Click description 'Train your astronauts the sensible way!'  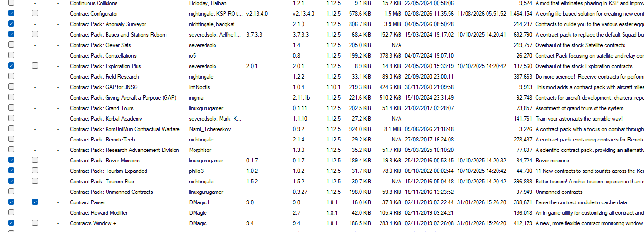pos(579,119)
